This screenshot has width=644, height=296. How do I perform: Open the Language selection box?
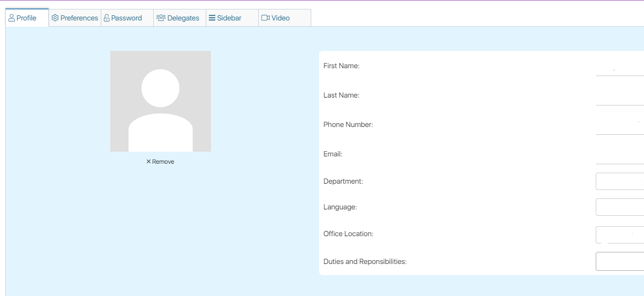coord(619,207)
